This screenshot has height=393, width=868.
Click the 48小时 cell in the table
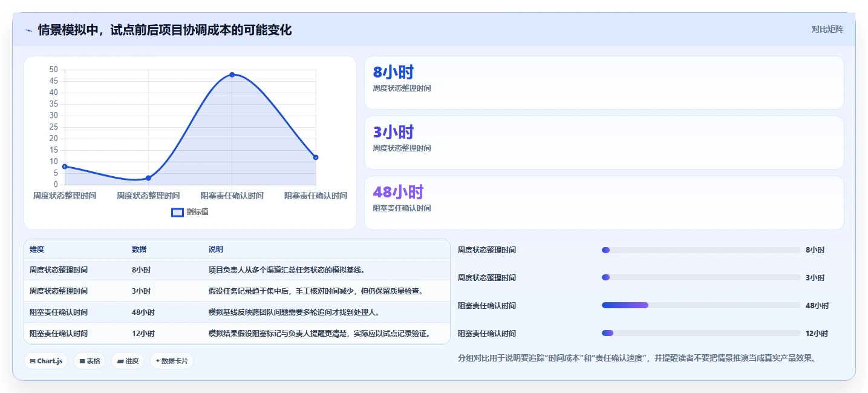pos(143,312)
